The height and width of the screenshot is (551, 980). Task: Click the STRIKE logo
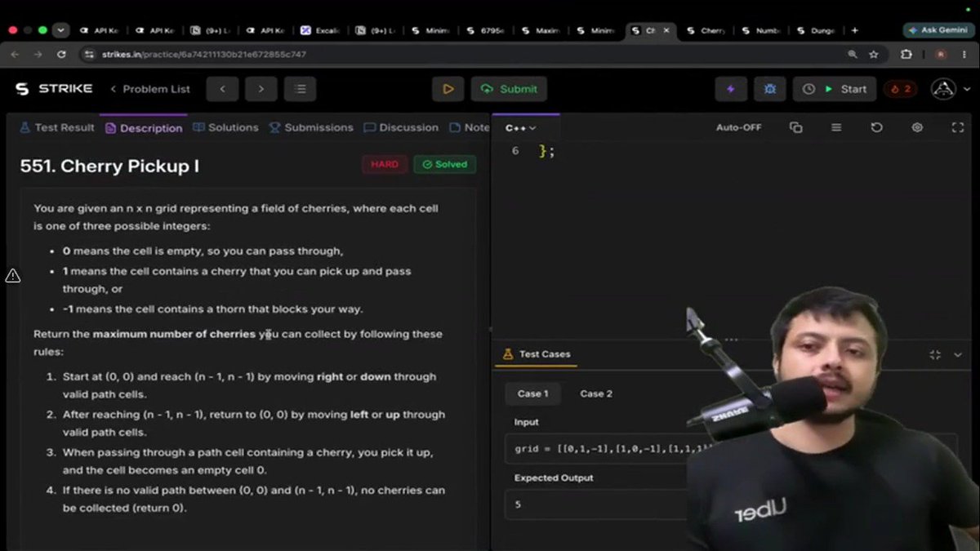(54, 88)
